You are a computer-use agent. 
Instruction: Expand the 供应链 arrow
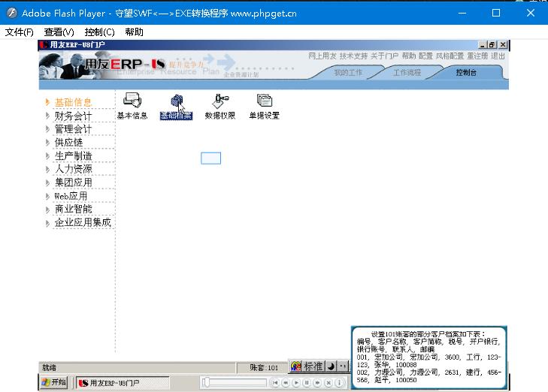click(x=47, y=142)
